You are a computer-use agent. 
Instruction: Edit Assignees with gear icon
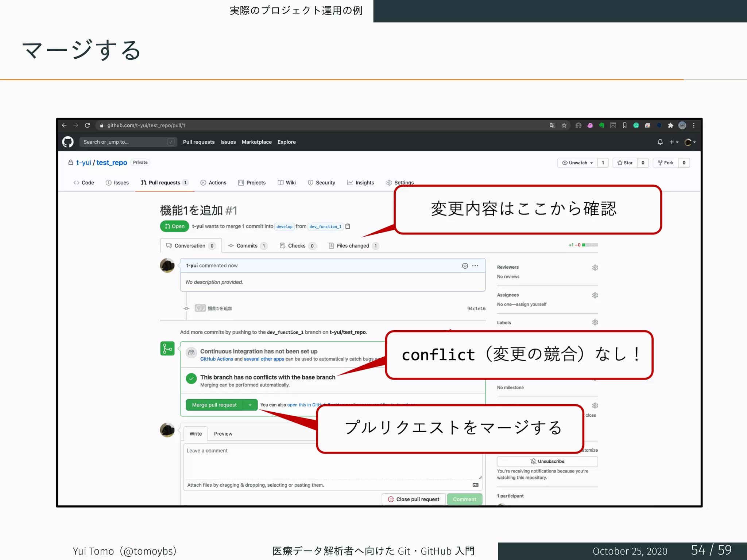click(595, 295)
